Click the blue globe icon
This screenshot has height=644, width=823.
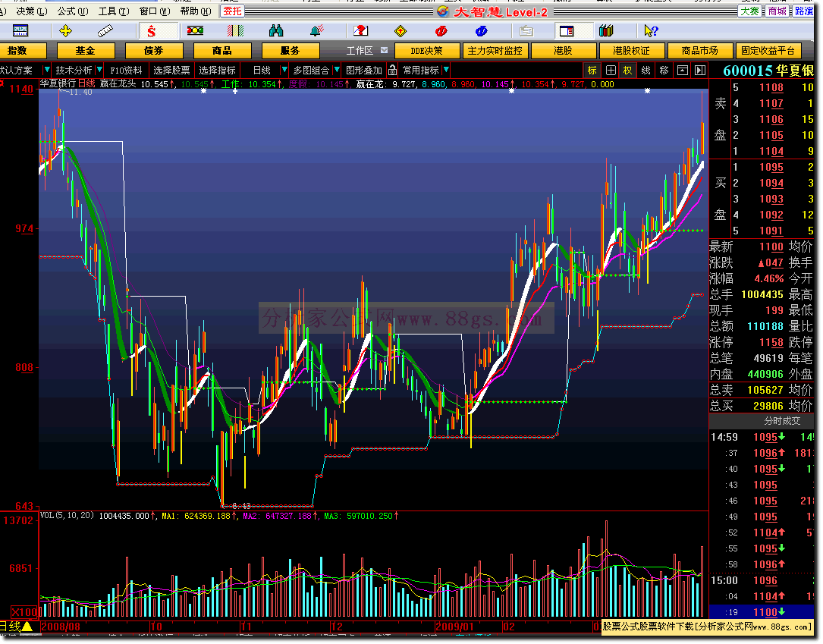482,31
